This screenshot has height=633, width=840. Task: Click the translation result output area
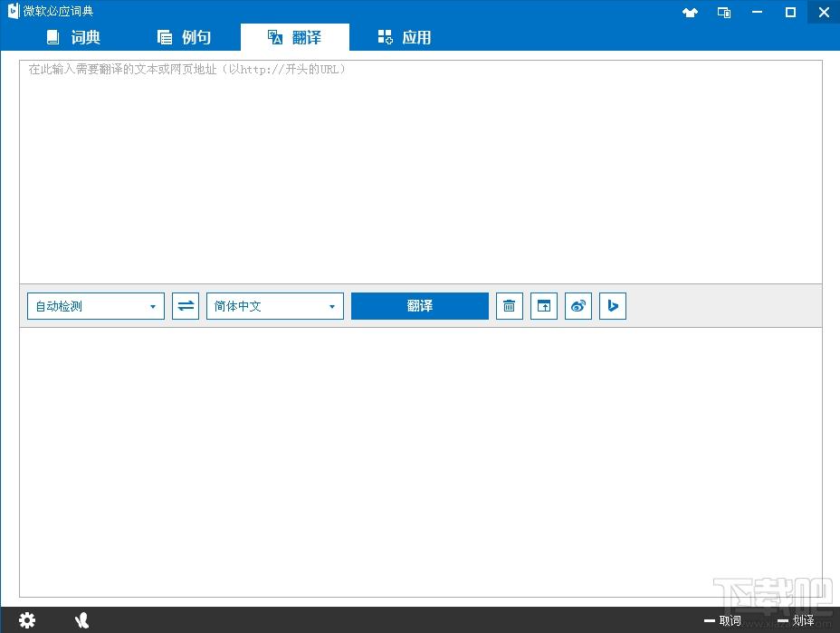click(x=421, y=462)
